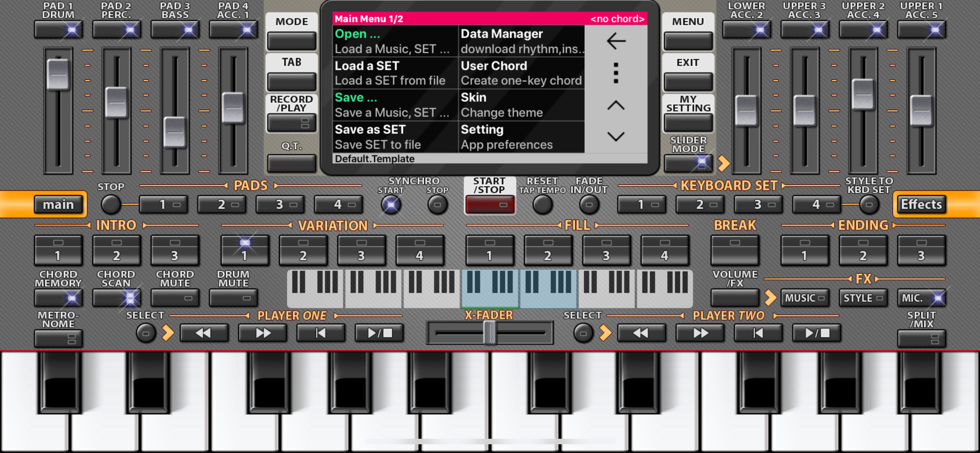980x453 pixels.
Task: Skip Player Two to track start
Action: [x=758, y=333]
